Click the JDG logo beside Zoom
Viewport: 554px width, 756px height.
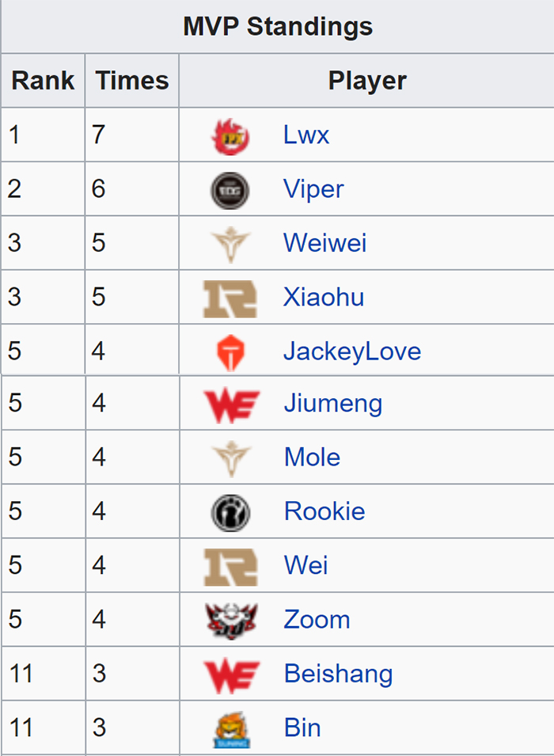[x=231, y=621]
